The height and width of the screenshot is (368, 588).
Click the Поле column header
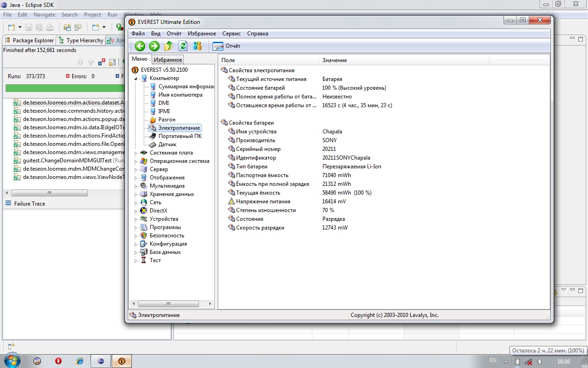point(269,60)
